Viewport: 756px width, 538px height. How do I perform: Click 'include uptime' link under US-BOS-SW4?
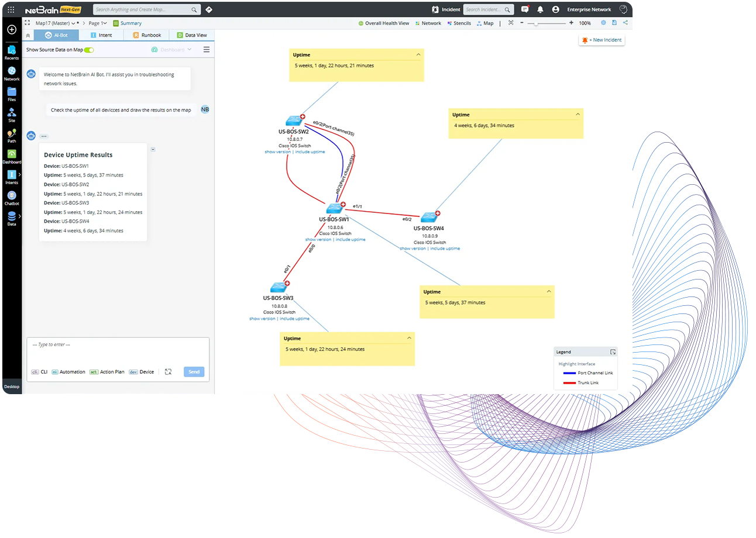pyautogui.click(x=445, y=249)
